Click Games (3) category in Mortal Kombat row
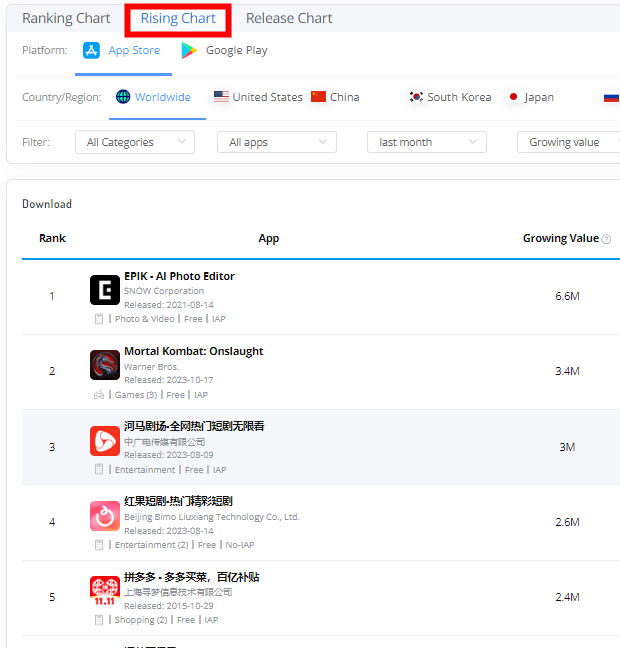This screenshot has height=648, width=620. 136,395
